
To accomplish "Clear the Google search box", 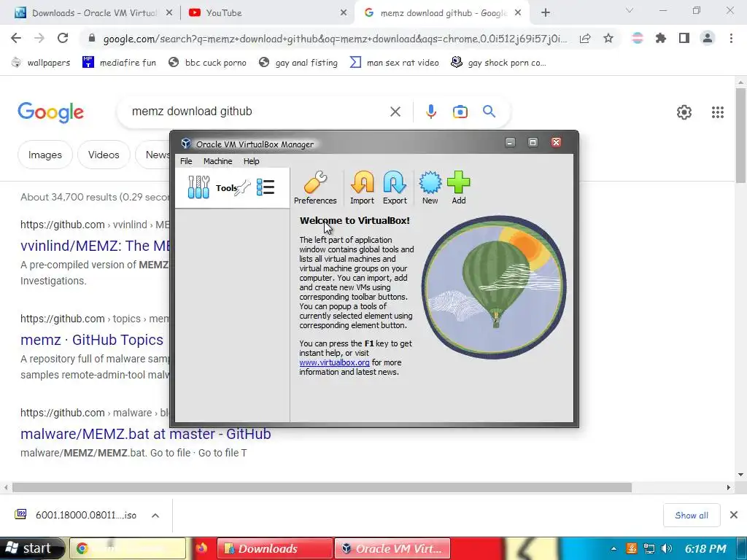I will pyautogui.click(x=395, y=112).
